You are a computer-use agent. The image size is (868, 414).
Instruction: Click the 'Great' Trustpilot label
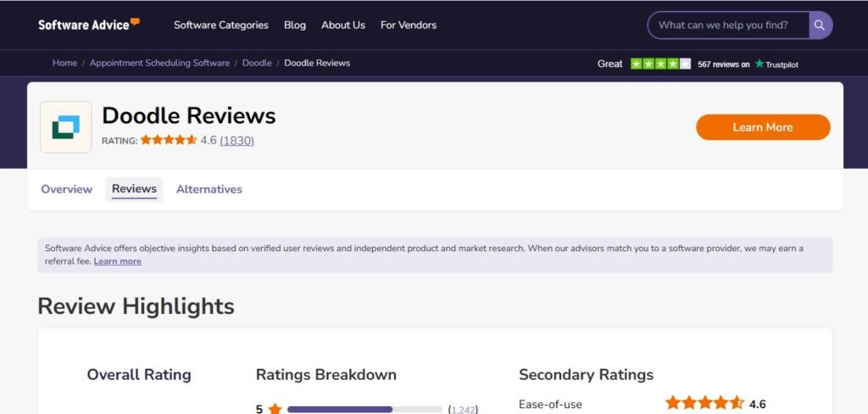[x=610, y=64]
